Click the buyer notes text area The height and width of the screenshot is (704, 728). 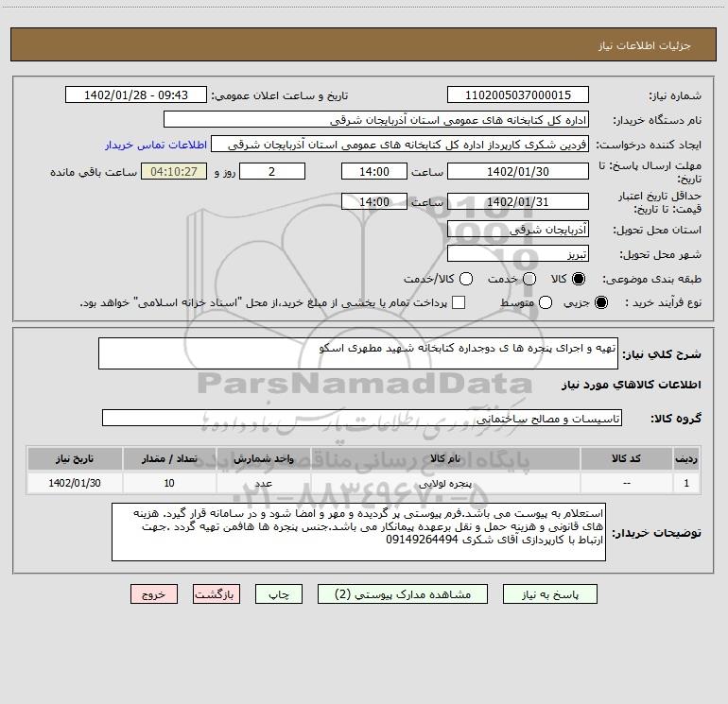(358, 532)
